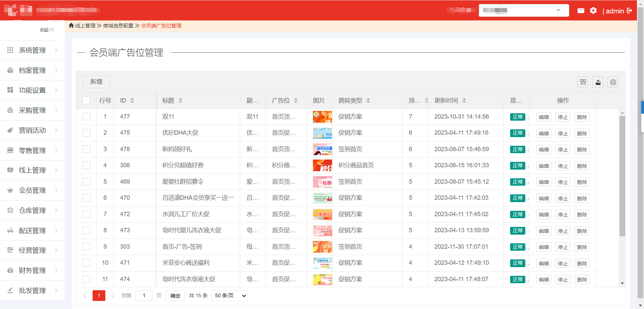This screenshot has height=309, width=644.
Task: Focus the page number input field
Action: point(144,296)
